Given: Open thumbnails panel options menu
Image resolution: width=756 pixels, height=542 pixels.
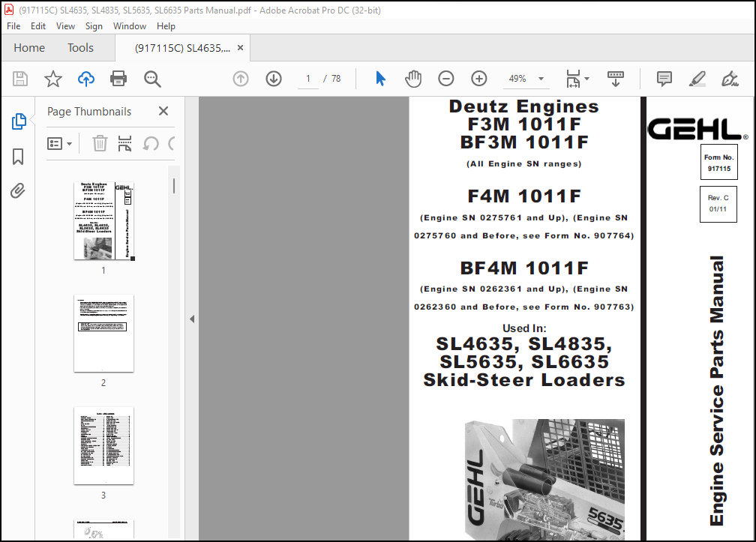Looking at the screenshot, I should coord(59,144).
